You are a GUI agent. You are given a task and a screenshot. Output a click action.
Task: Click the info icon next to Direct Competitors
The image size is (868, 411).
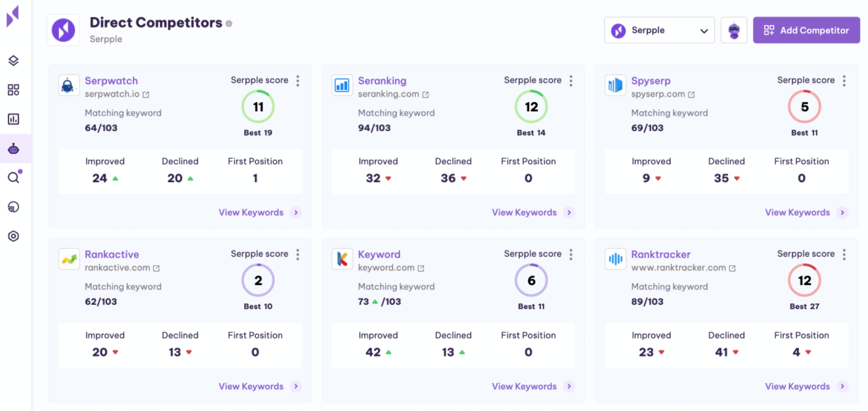click(229, 23)
